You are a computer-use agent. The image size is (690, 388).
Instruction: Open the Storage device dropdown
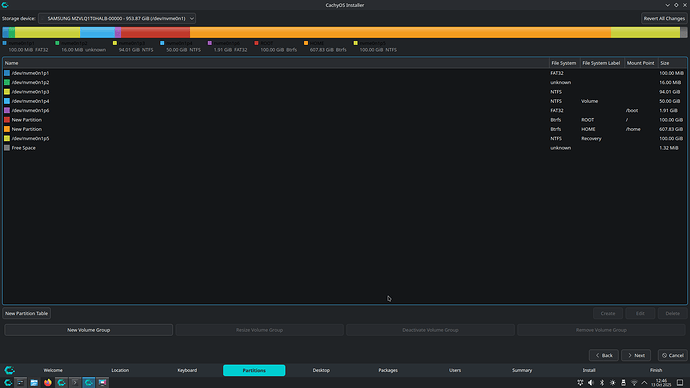click(x=117, y=18)
